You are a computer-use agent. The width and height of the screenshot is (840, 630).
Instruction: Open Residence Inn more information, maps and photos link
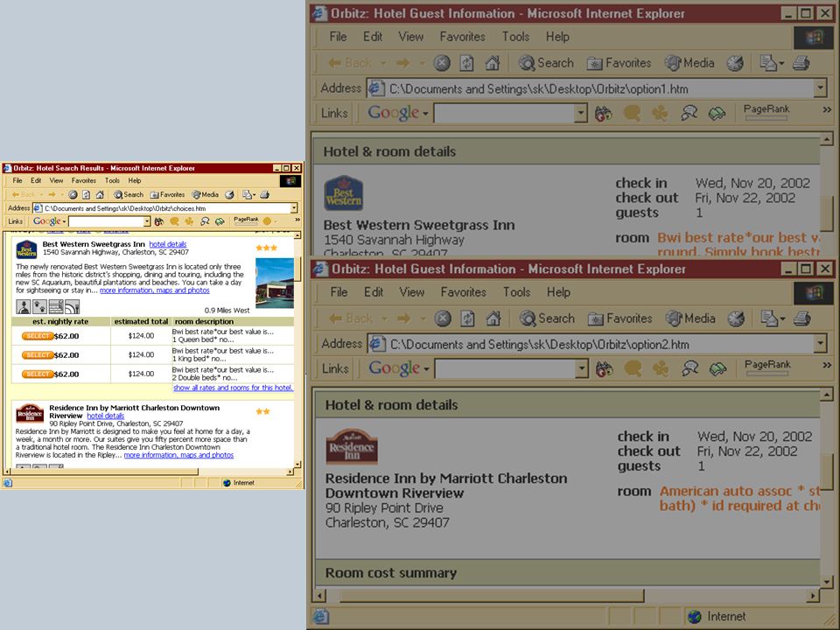[178, 455]
